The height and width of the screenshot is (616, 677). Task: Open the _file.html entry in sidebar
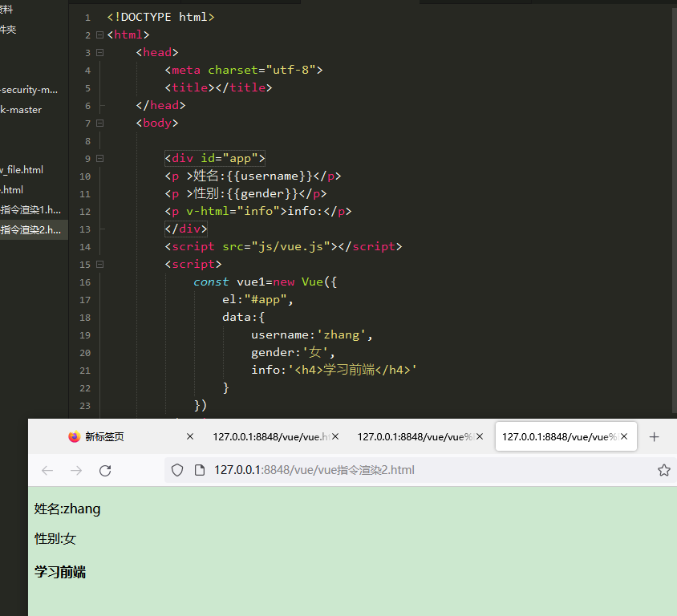(22, 170)
